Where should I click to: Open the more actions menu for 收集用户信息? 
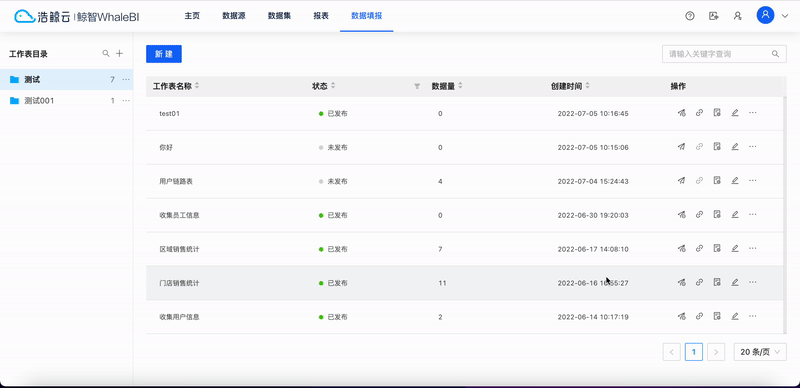[x=752, y=316]
